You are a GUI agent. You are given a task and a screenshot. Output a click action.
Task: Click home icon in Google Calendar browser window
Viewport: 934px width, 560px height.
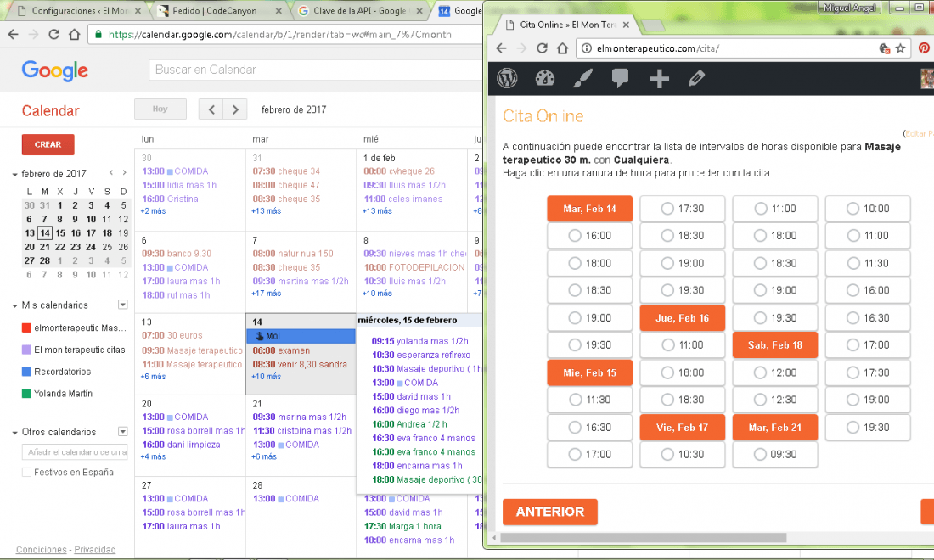tap(74, 34)
